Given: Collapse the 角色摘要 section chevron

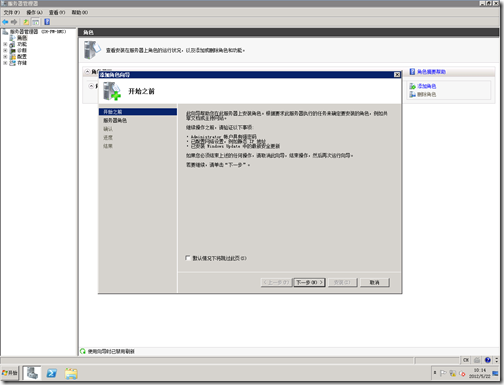Looking at the screenshot, I should click(x=87, y=72).
